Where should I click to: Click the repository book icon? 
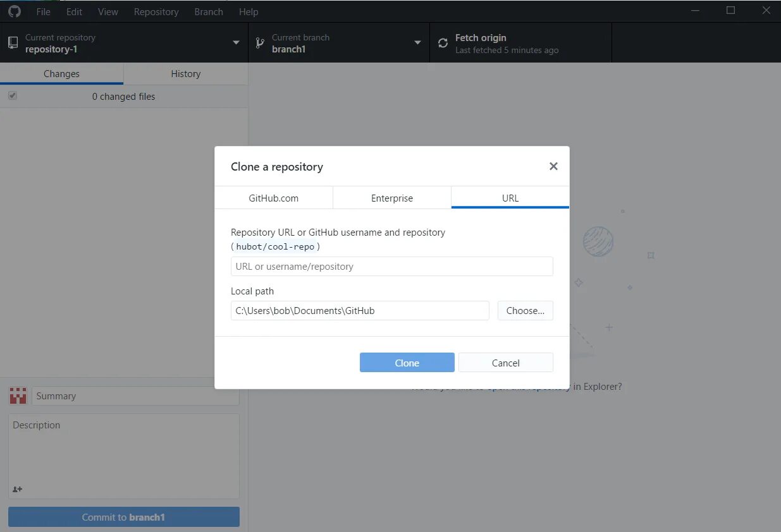[13, 43]
